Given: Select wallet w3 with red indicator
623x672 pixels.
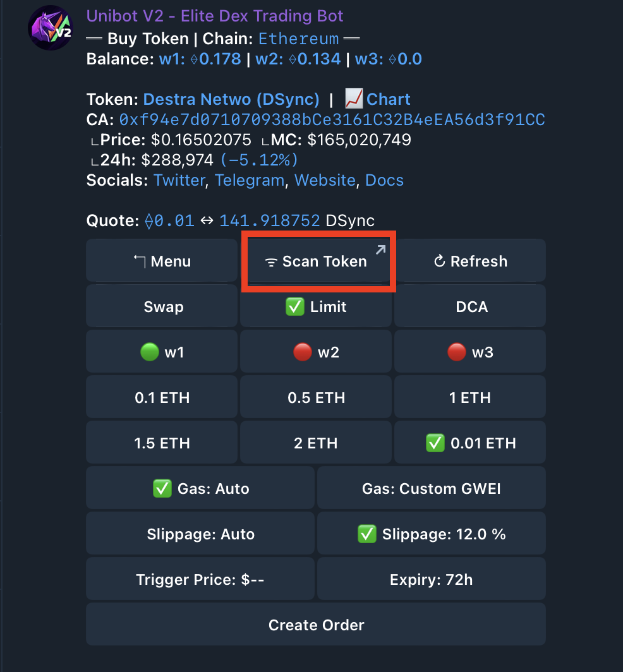Looking at the screenshot, I should coord(470,352).
